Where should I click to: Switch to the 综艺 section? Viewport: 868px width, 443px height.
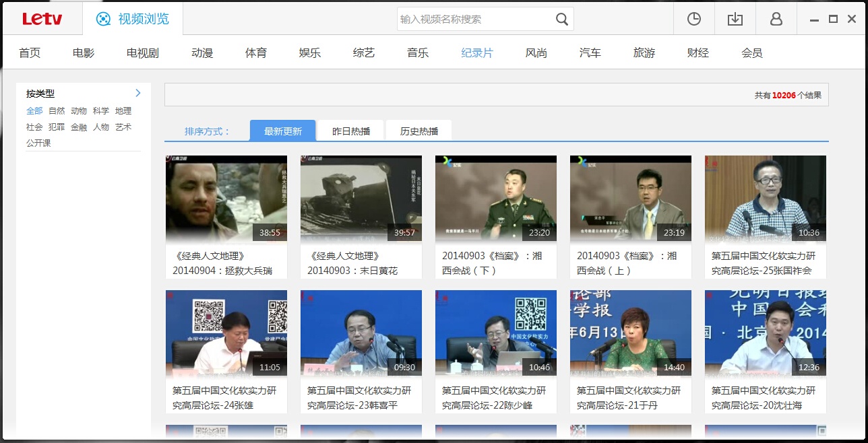click(363, 51)
